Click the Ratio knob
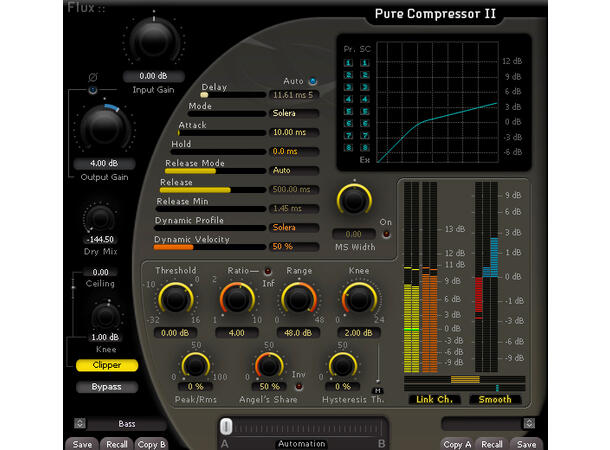The height and width of the screenshot is (450, 610). 237,298
